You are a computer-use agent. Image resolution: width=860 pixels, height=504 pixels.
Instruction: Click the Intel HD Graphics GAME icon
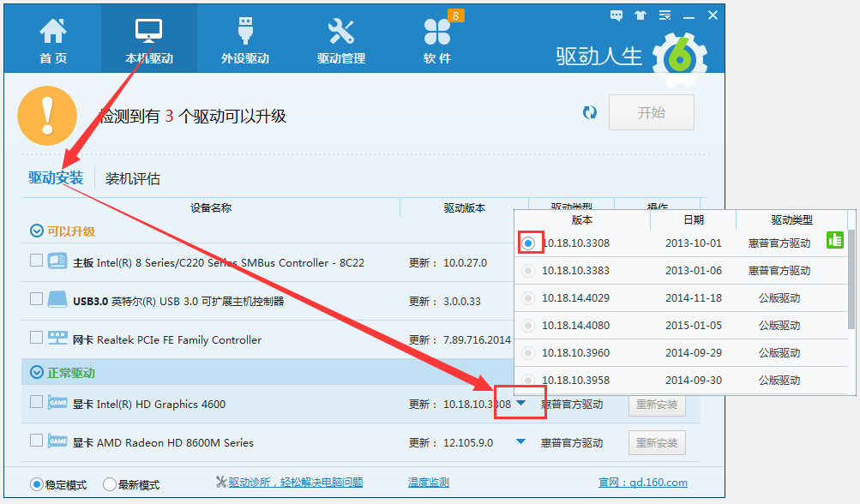[57, 403]
